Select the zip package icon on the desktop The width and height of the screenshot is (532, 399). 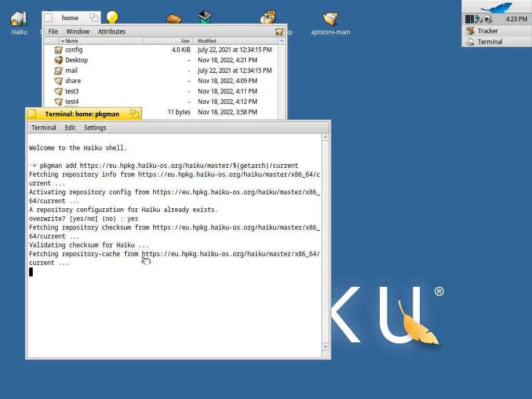click(x=268, y=17)
